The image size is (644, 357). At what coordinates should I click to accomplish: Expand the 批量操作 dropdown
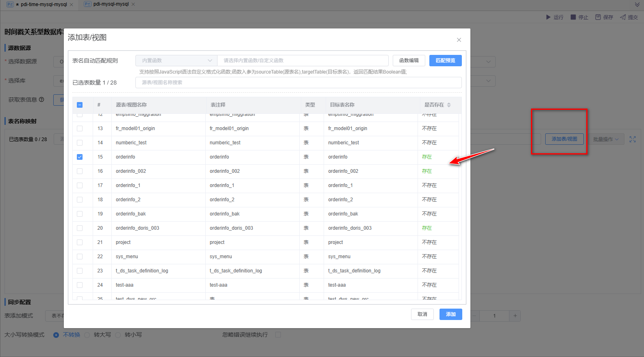(x=605, y=139)
